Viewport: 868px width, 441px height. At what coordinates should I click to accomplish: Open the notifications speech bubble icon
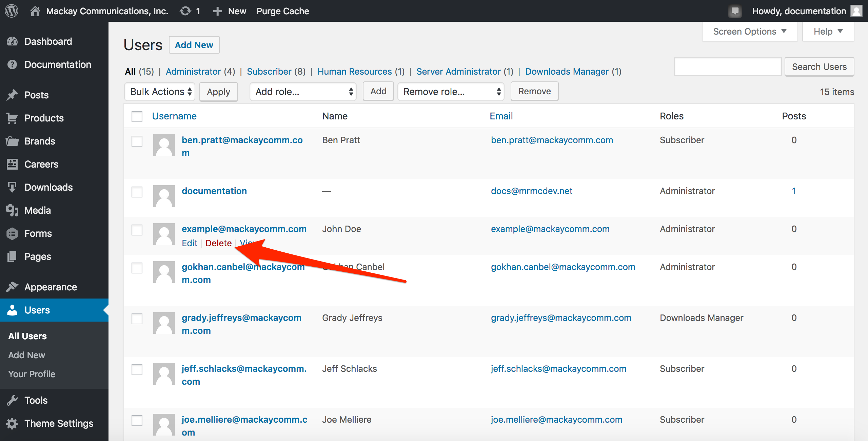pyautogui.click(x=735, y=11)
